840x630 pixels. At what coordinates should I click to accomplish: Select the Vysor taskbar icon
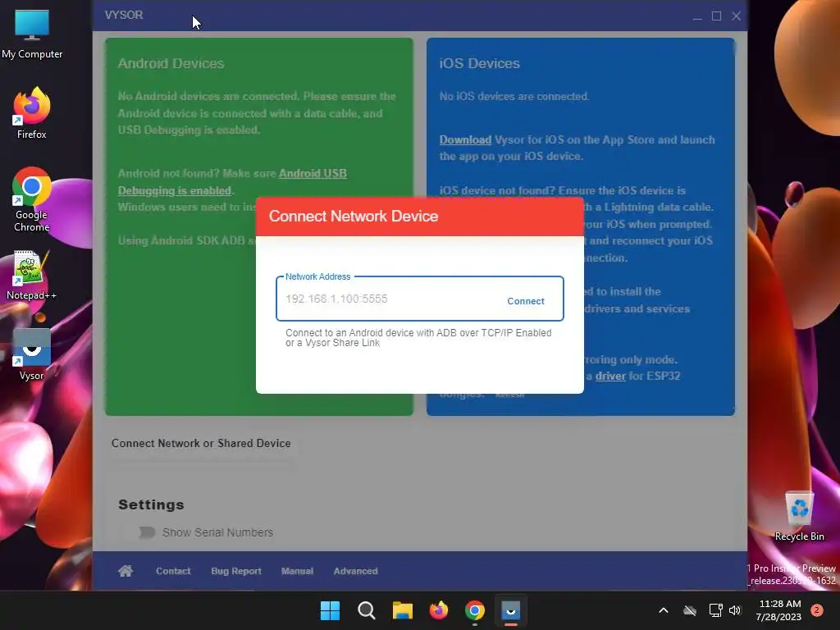point(510,610)
